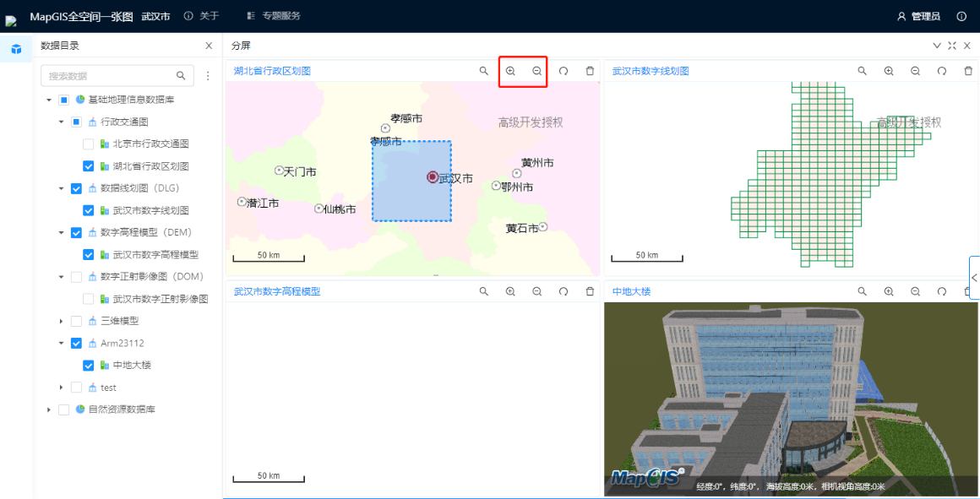Click the search icon of 武汉市数字线划图 pane
This screenshot has height=499, width=980.
coord(862,71)
